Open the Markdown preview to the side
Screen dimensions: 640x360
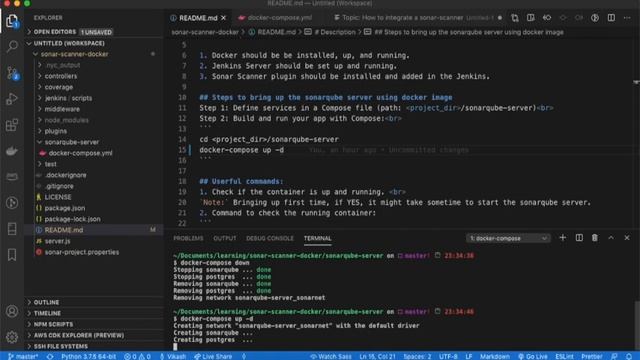(531, 18)
